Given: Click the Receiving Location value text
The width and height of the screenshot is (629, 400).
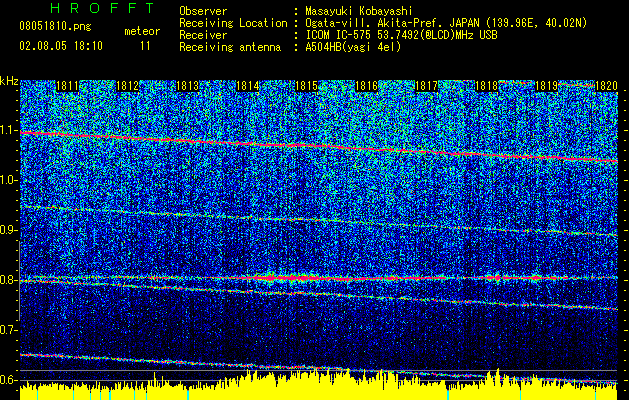Looking at the screenshot, I should [x=444, y=21].
